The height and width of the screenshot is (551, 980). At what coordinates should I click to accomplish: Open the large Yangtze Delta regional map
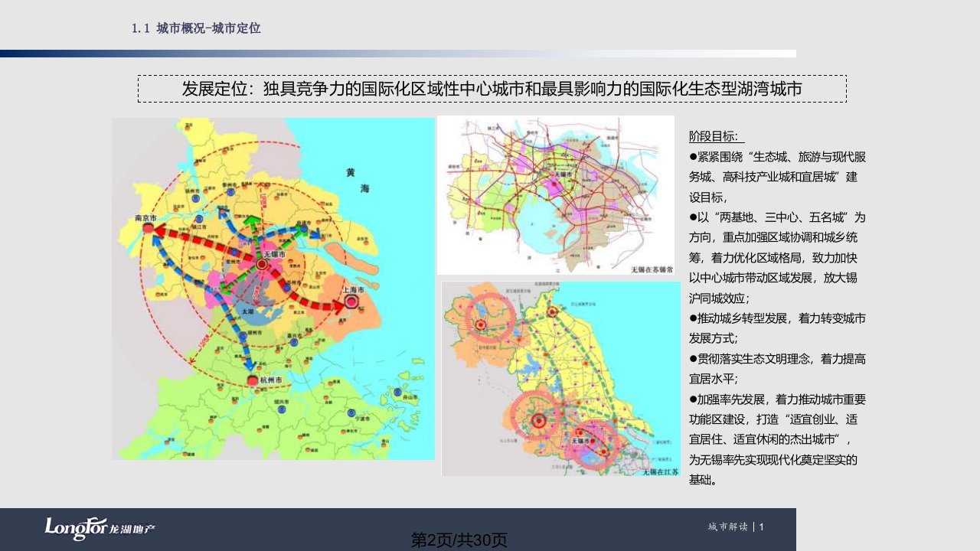pyautogui.click(x=273, y=289)
